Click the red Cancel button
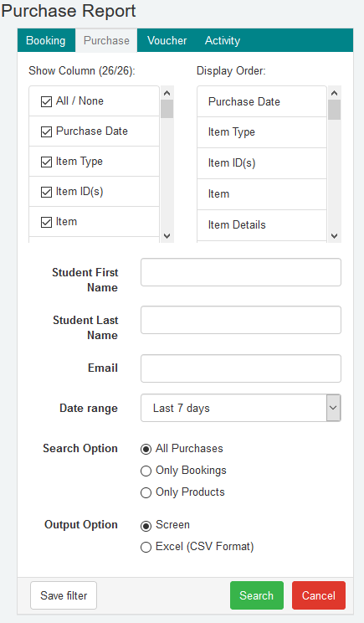364x623 pixels. click(319, 595)
